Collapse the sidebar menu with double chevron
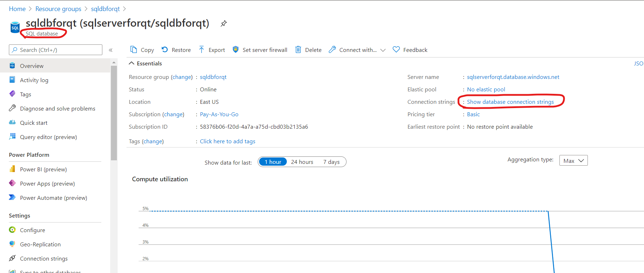The image size is (644, 273). pyautogui.click(x=111, y=50)
